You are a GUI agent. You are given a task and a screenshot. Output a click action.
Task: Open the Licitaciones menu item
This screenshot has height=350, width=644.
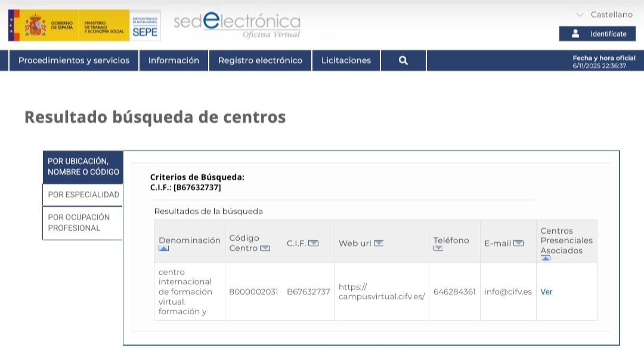[346, 60]
